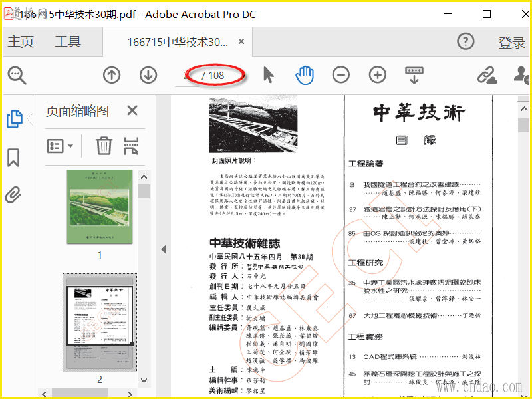The height and width of the screenshot is (399, 532).
Task: Select the arrow selection tool
Action: (269, 75)
